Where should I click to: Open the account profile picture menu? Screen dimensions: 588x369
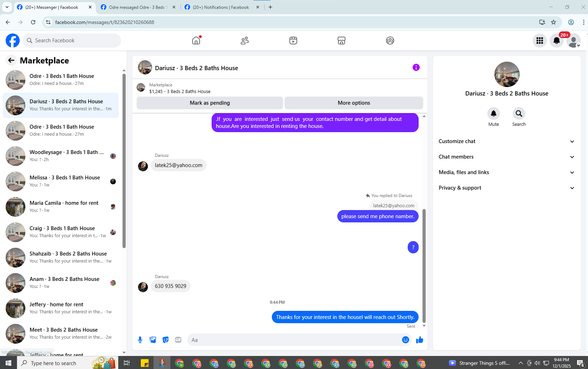[x=574, y=41]
